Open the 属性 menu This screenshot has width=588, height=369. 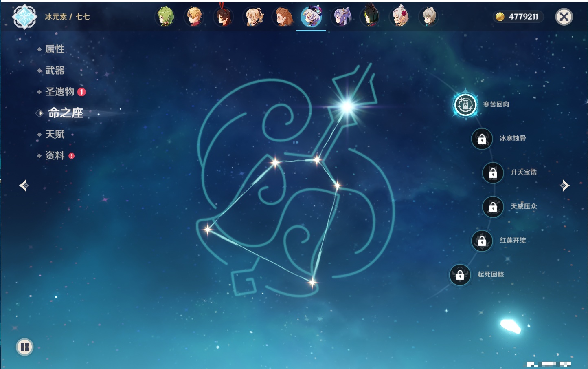click(55, 49)
